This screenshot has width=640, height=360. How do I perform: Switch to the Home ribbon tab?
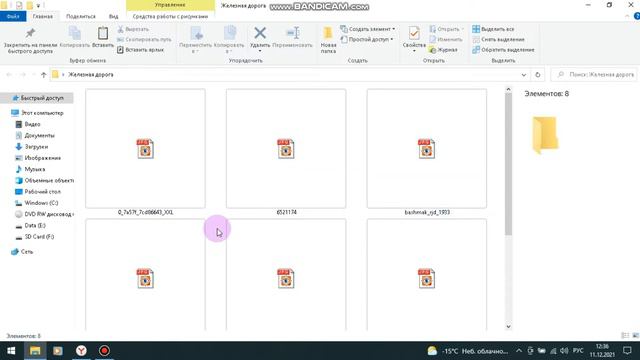click(x=42, y=16)
